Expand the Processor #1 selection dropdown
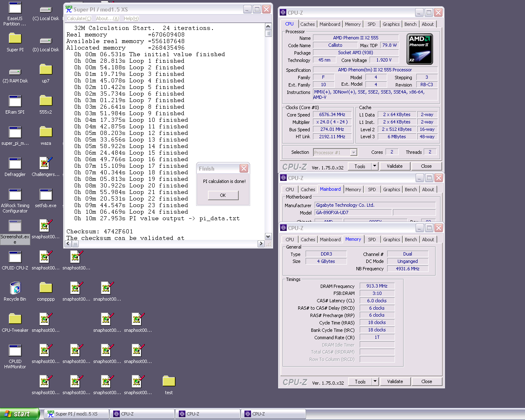This screenshot has width=525, height=420. [354, 153]
